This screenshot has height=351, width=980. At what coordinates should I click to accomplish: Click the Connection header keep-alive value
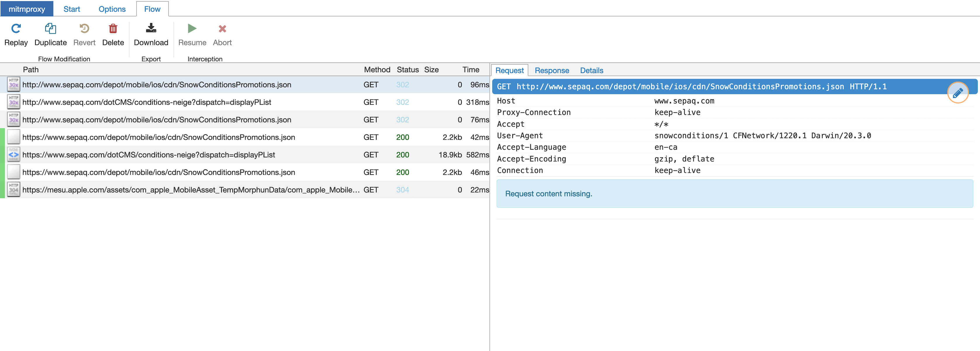[x=677, y=171]
